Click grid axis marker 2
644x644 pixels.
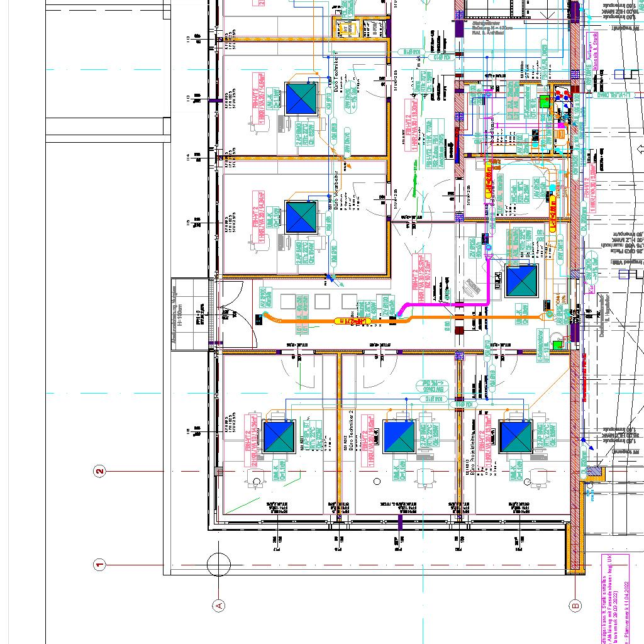pyautogui.click(x=99, y=471)
